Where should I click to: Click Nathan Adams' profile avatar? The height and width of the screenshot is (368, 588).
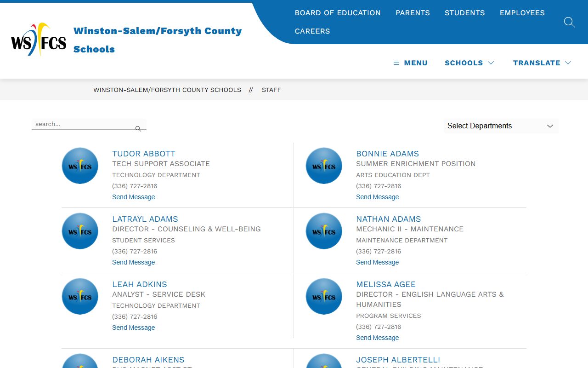tap(324, 231)
